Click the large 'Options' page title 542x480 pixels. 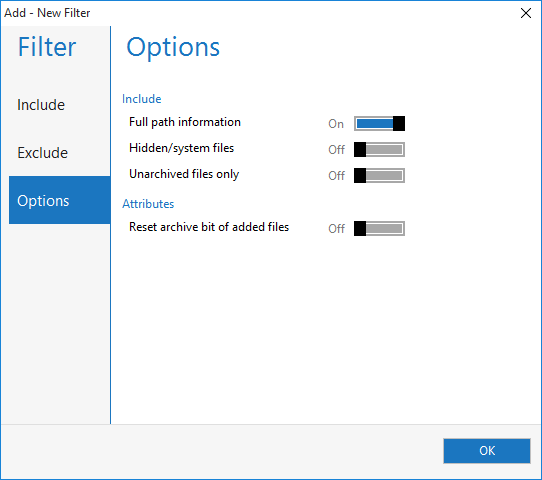(173, 48)
